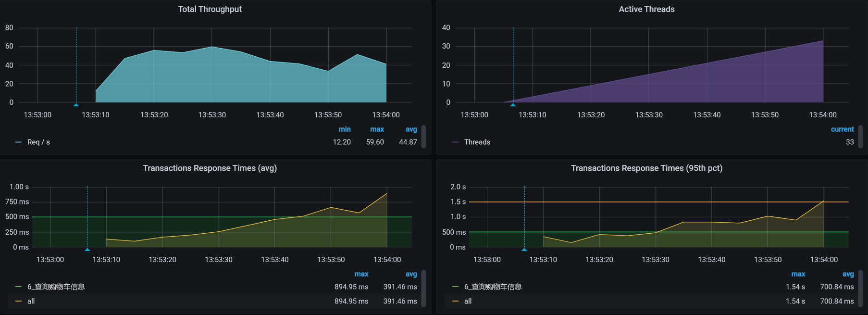
Task: Click annotation marker in Response Times (avg) chart
Action: (x=87, y=249)
